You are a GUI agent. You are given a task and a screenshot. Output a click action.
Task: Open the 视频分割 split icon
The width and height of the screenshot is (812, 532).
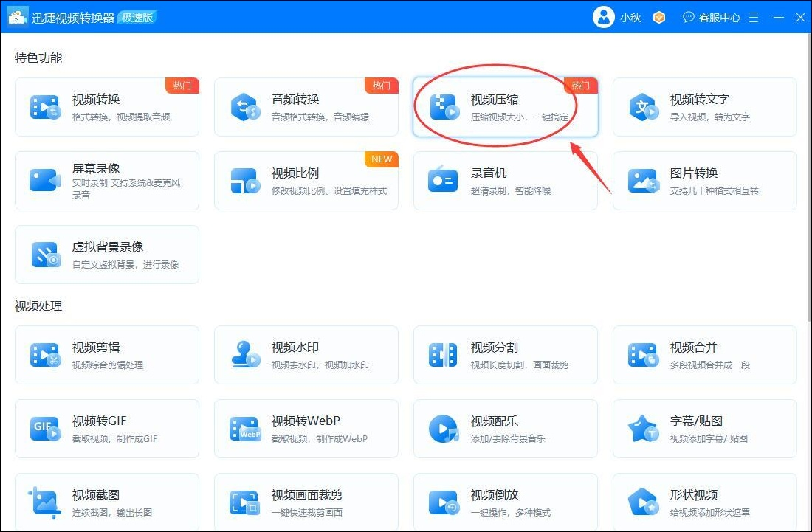pyautogui.click(x=444, y=355)
